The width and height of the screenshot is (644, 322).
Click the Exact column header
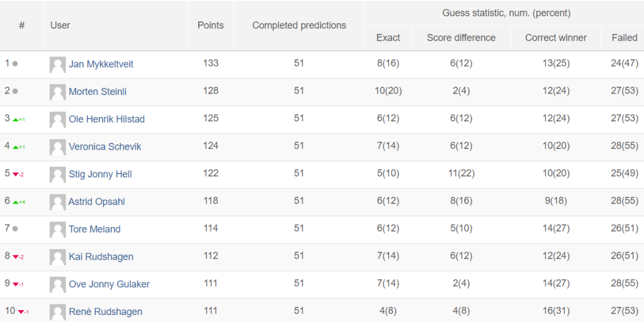pos(388,38)
